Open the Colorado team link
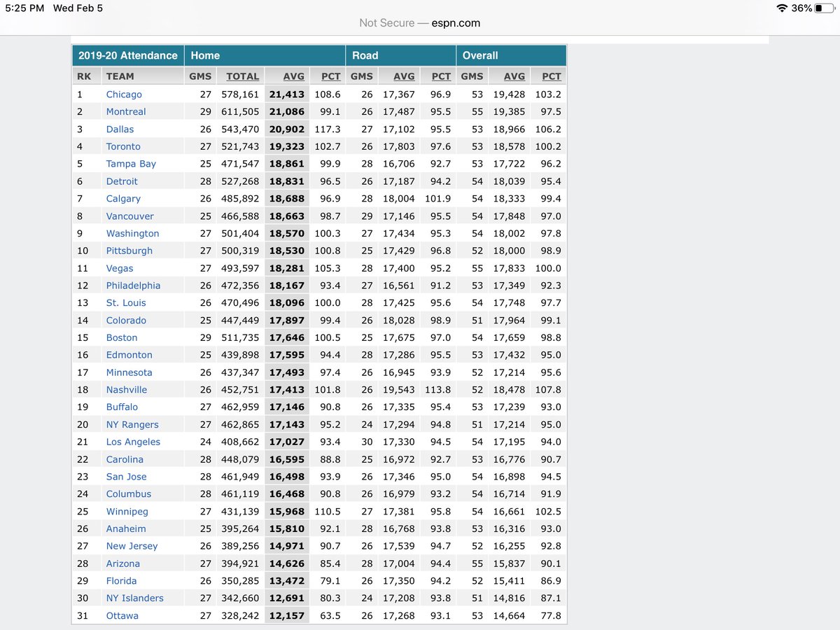Screen dimensions: 840x630 coord(126,321)
